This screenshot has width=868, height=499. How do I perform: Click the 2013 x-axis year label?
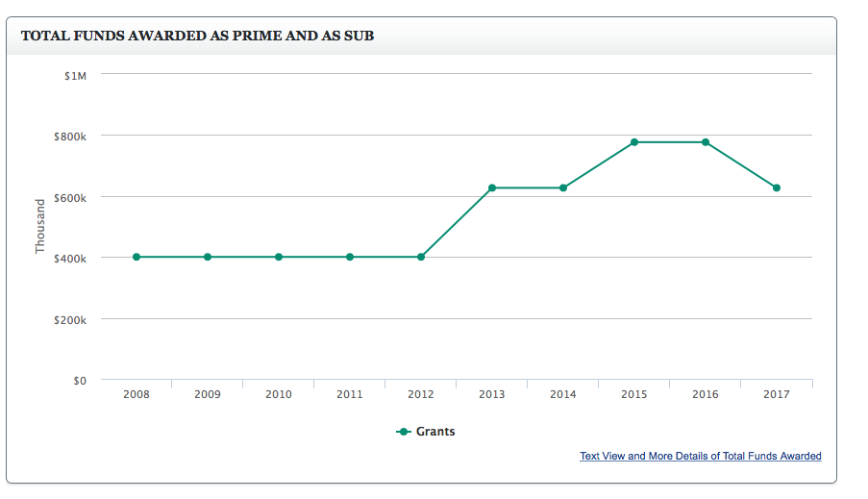(492, 395)
